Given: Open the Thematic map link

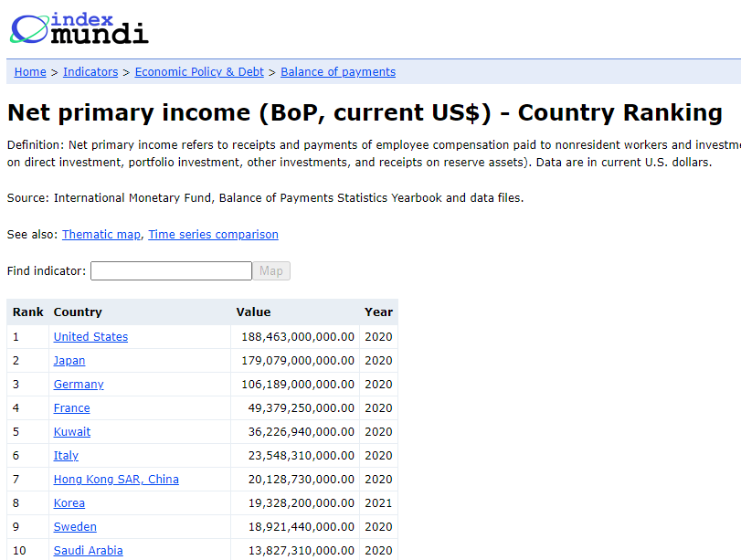Looking at the screenshot, I should (101, 235).
